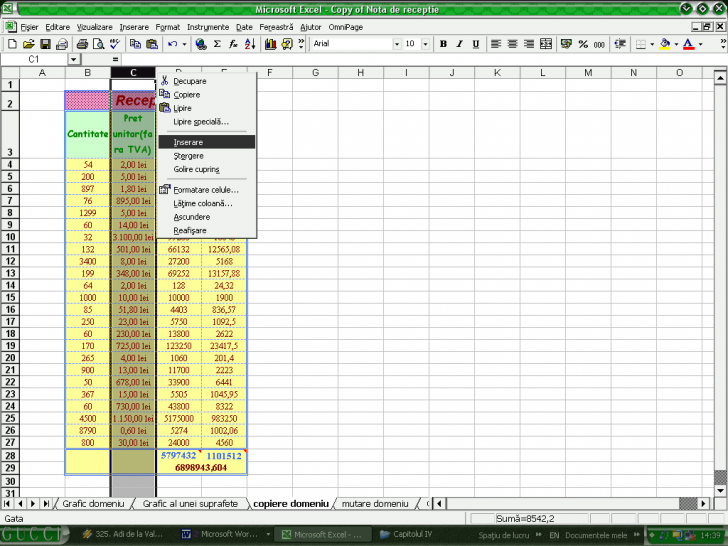728x546 pixels.
Task: Align cell text to the right
Action: (529, 44)
